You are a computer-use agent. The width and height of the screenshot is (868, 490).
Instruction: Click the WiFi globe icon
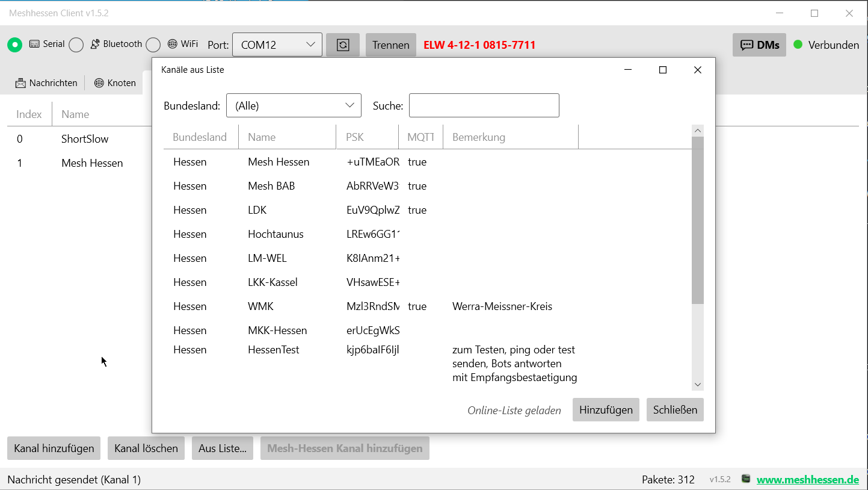click(x=171, y=44)
